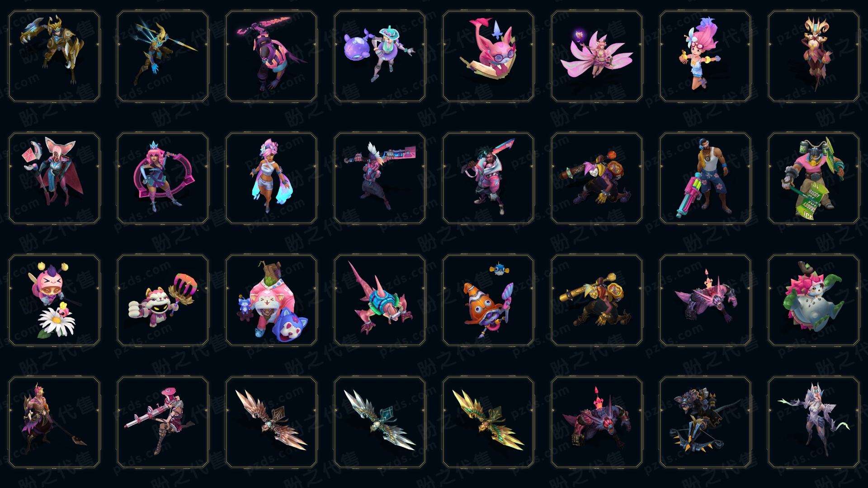Choose the pink spiked lizard creature skin

[x=380, y=300]
